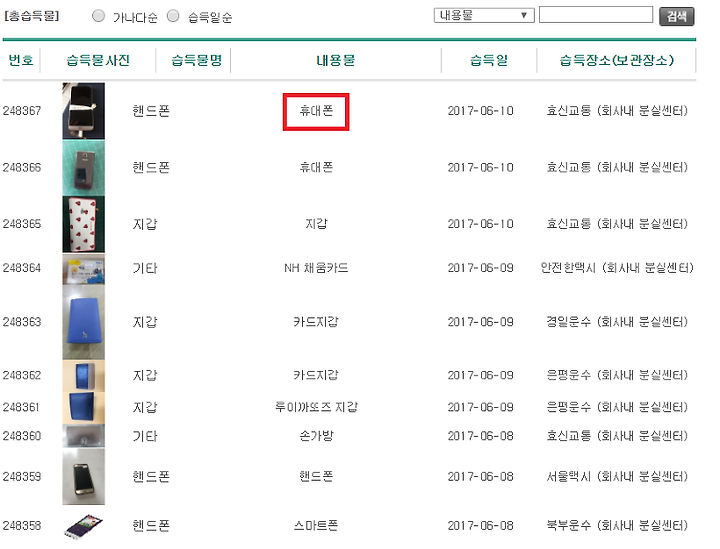The image size is (720, 549).
Task: Click NH 채움카드 contents text
Action: (x=316, y=268)
